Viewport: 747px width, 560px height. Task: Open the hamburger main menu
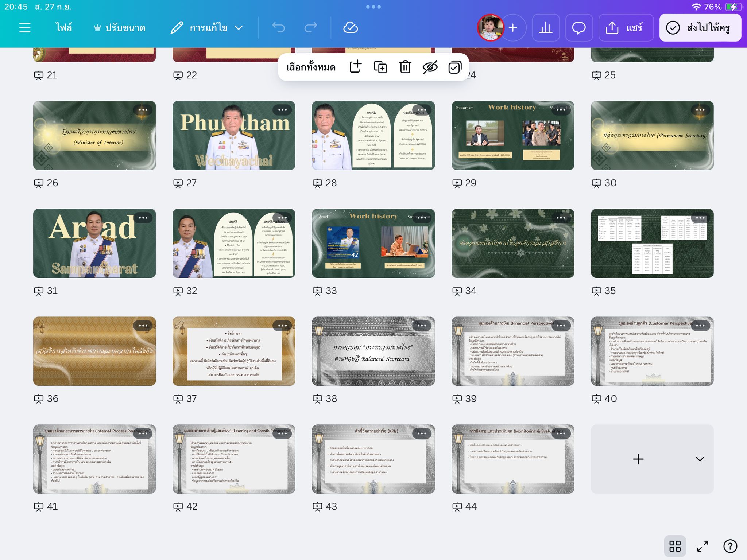tap(25, 28)
